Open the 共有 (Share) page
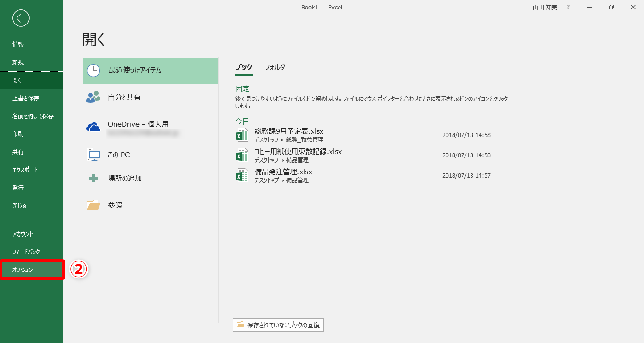The image size is (644, 343). pos(32,152)
